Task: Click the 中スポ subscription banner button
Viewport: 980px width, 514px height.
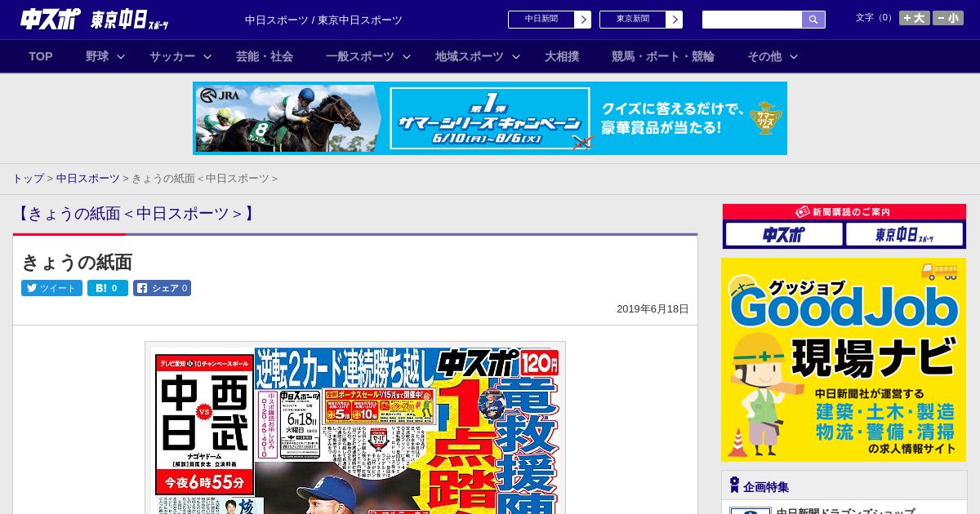Action: click(x=784, y=235)
